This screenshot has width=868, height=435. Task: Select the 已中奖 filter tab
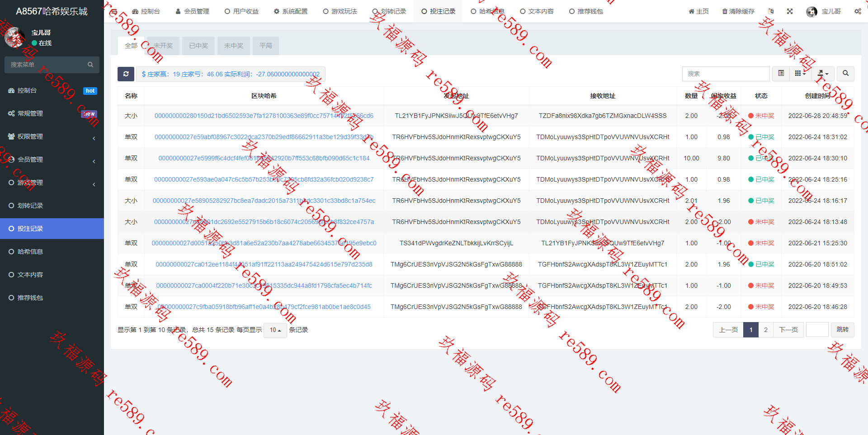pyautogui.click(x=198, y=46)
